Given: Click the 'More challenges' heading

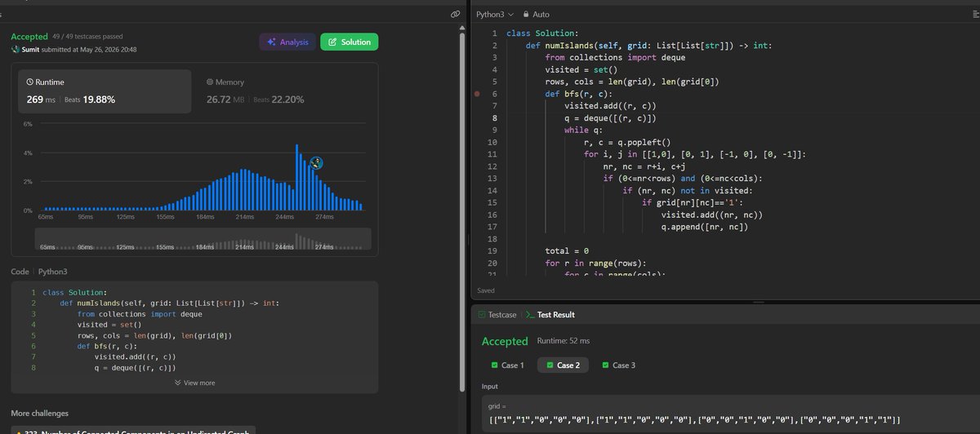Looking at the screenshot, I should tap(40, 413).
